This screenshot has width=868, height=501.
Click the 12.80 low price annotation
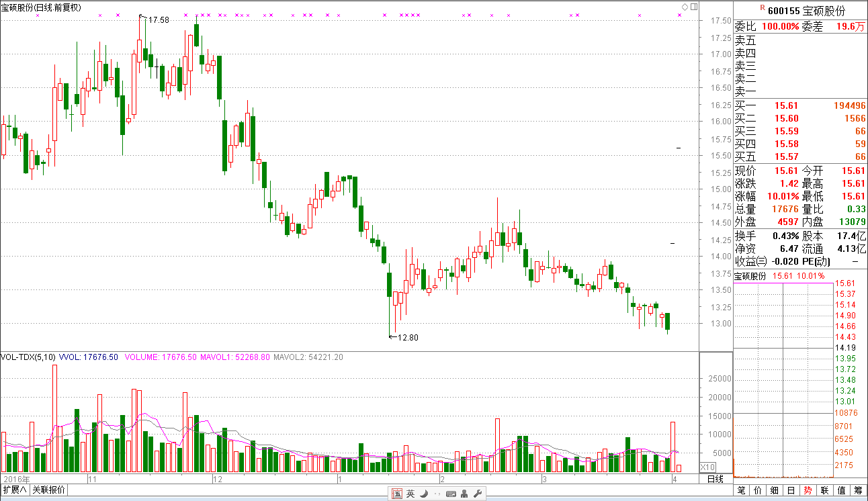click(x=408, y=337)
